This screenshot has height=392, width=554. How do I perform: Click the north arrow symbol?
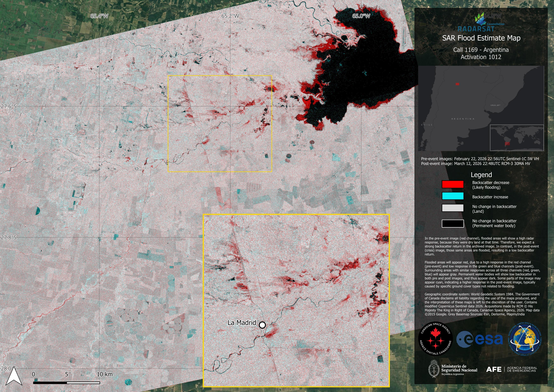(14, 377)
